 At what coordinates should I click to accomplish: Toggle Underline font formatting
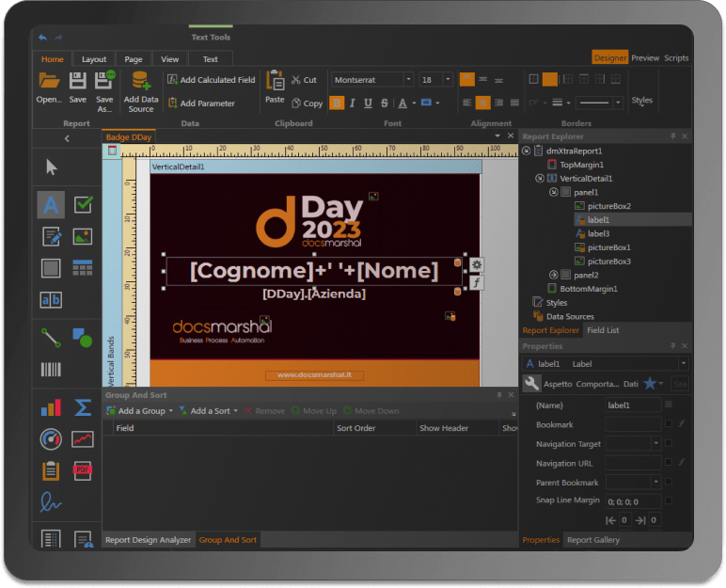[368, 103]
